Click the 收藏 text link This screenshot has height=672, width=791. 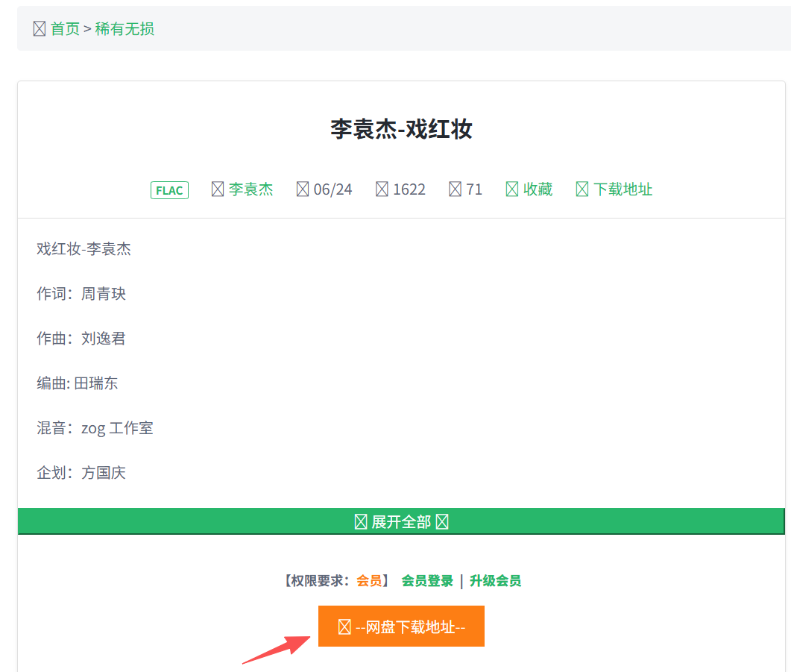pyautogui.click(x=538, y=189)
